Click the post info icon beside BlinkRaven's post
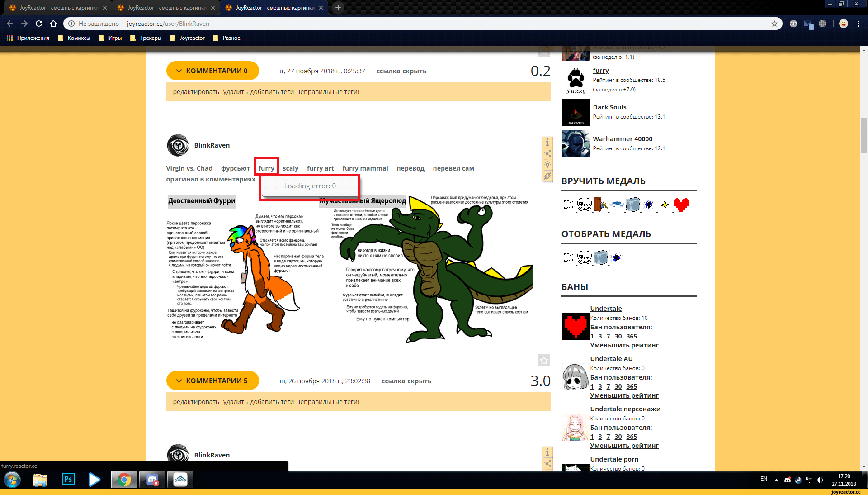The width and height of the screenshot is (868, 495). (547, 143)
